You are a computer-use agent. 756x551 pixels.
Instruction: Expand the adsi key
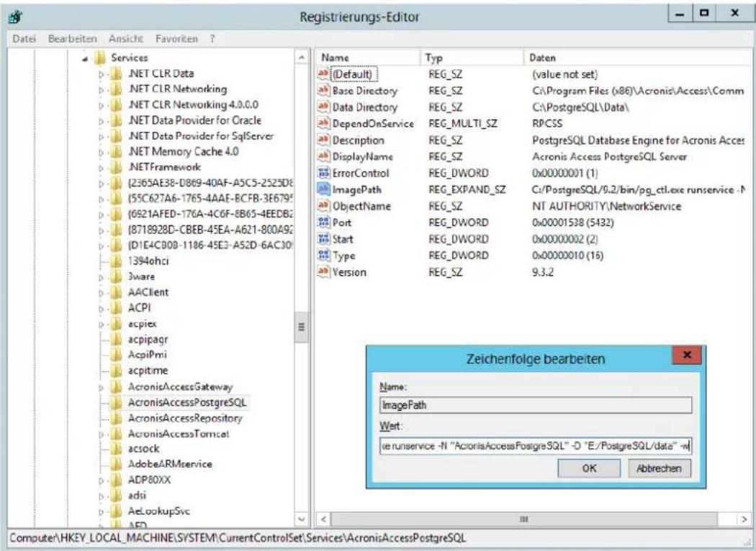point(102,496)
